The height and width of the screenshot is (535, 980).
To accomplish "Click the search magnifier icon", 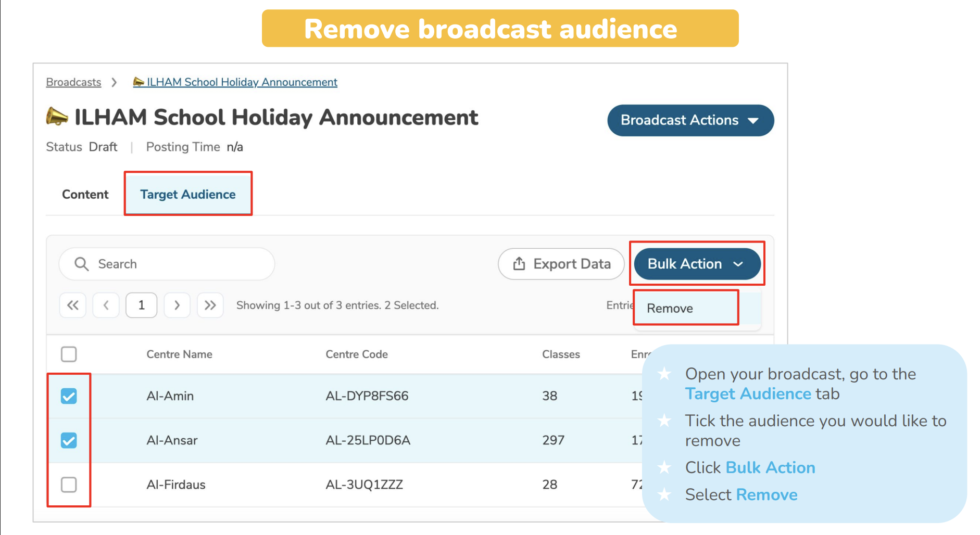I will click(81, 264).
